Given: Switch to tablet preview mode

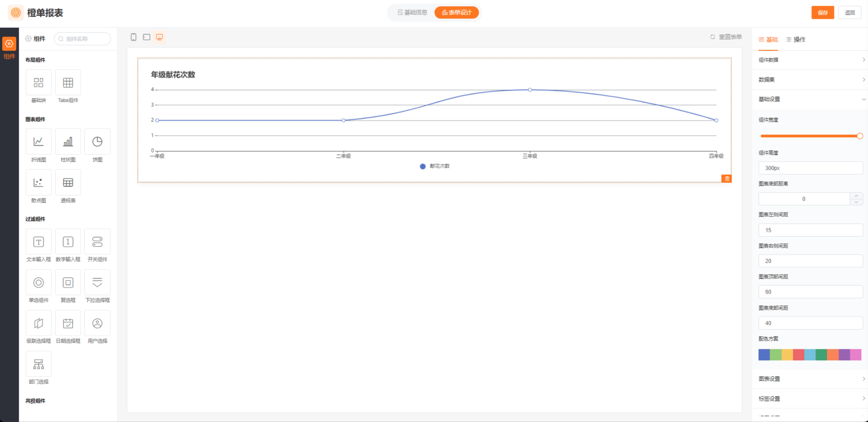Looking at the screenshot, I should click(146, 37).
